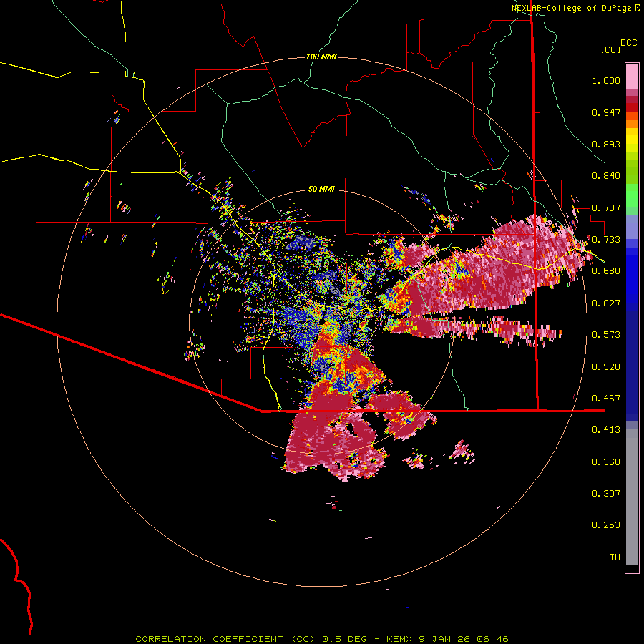644x644 pixels.
Task: Click the 0.360 scale value
Action: click(x=606, y=462)
